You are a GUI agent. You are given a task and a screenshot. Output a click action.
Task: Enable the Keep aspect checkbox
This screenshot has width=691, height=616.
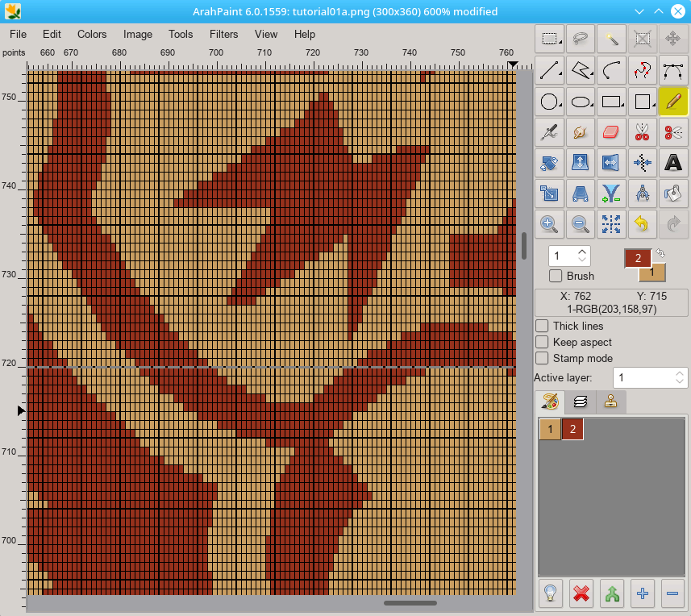(542, 342)
